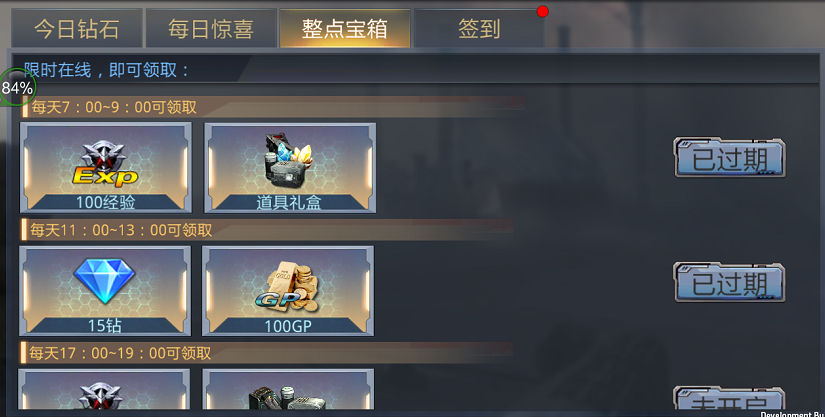Click the Exp badge icon for 100经验
This screenshot has width=825, height=417.
pos(105,164)
